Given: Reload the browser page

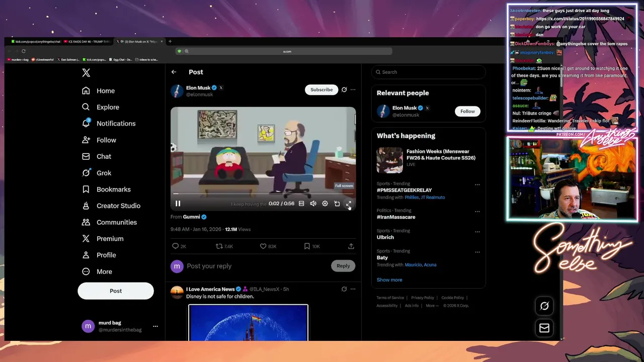Looking at the screenshot, I should [x=23, y=51].
